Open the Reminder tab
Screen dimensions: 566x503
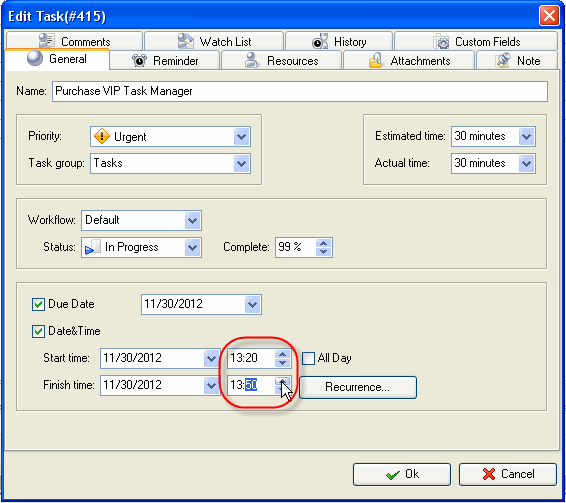pos(165,60)
